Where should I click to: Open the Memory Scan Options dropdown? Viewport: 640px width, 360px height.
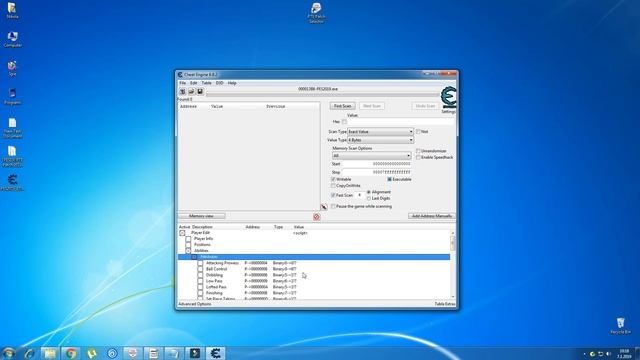(x=371, y=156)
